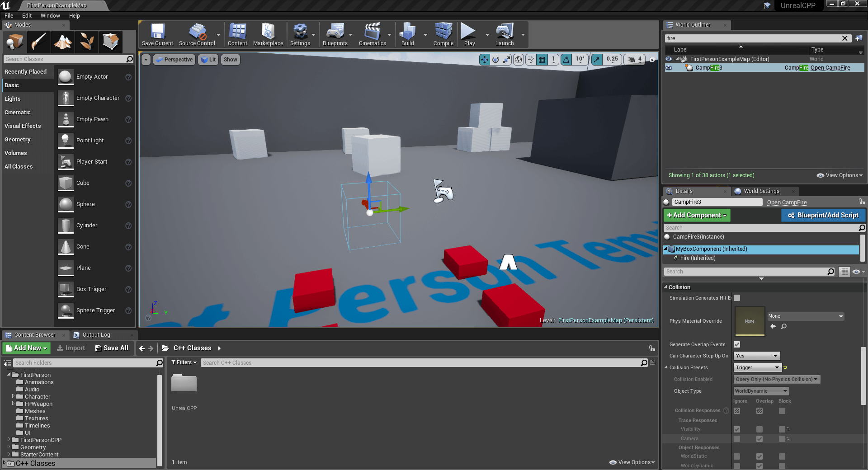Toggle Generate Overlap Events checkbox
The width and height of the screenshot is (868, 470).
(x=737, y=344)
